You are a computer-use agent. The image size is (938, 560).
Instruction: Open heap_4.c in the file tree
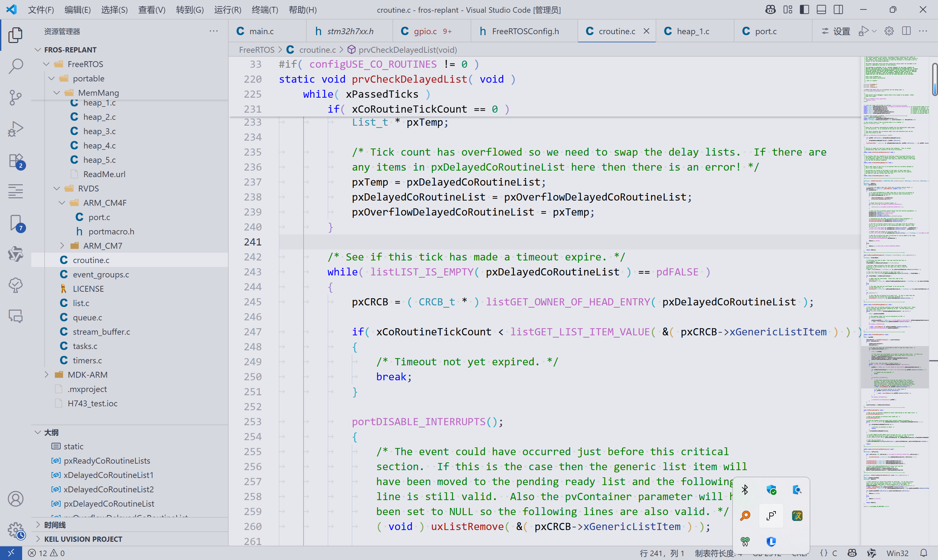coord(99,145)
